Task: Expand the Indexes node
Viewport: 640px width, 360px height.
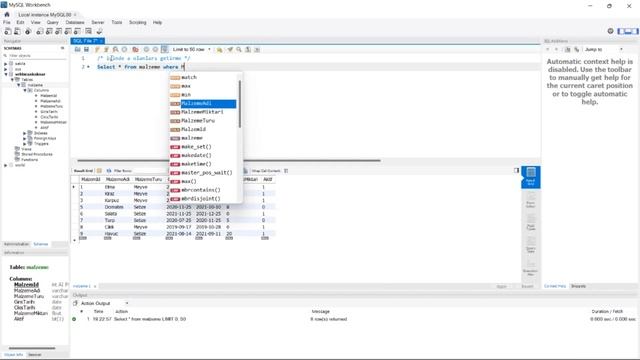Action: tap(25, 133)
